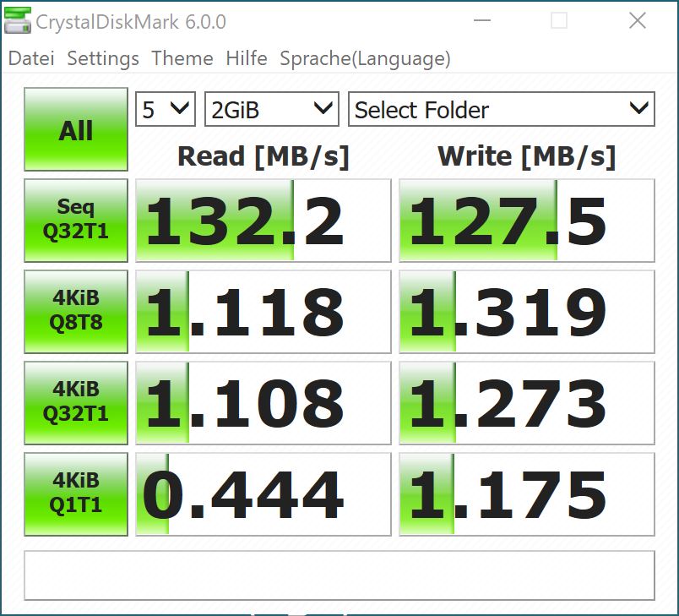Start the Seq Q32T1 test

(x=76, y=221)
